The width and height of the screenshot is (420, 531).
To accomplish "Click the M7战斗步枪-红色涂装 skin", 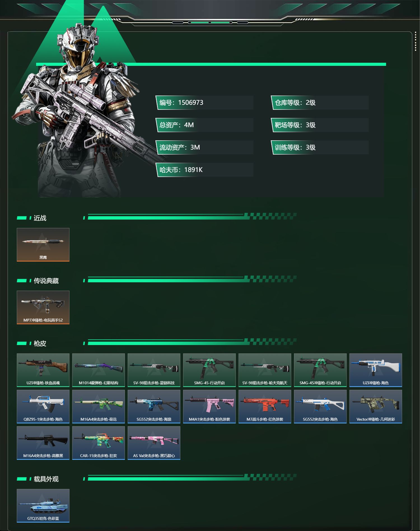I will click(265, 407).
